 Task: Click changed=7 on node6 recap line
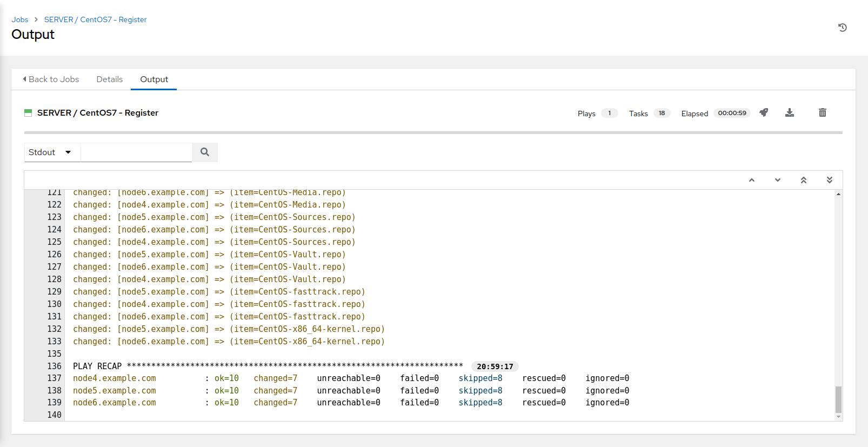pyautogui.click(x=276, y=403)
